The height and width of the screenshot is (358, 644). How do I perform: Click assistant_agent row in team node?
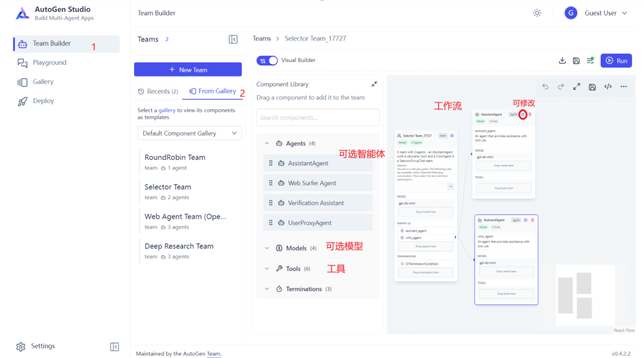coord(425,231)
